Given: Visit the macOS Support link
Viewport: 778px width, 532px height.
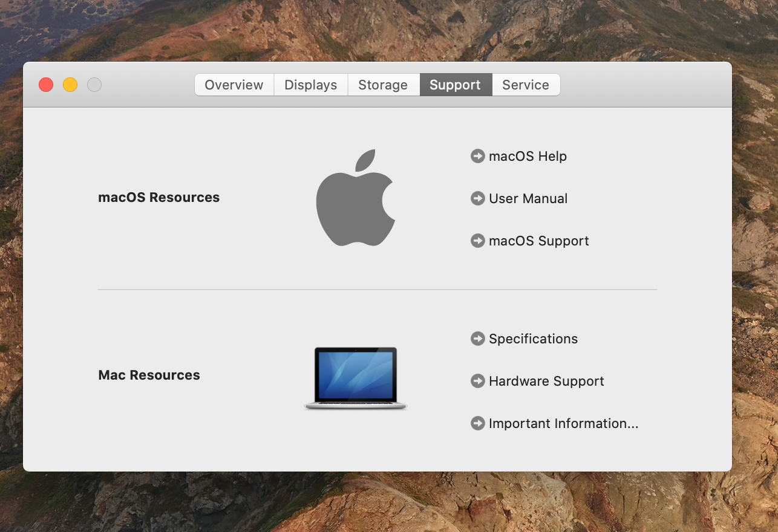Looking at the screenshot, I should pyautogui.click(x=530, y=241).
